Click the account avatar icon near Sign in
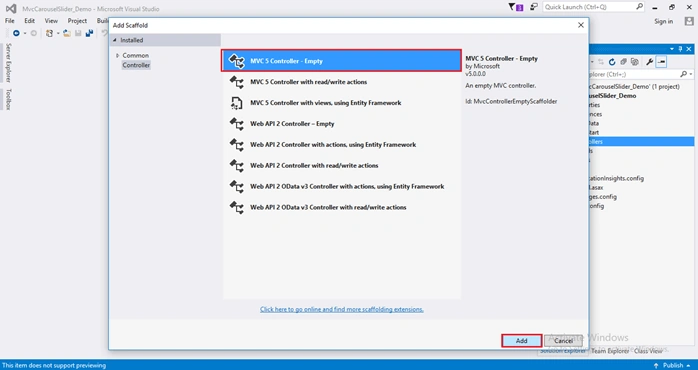 [689, 21]
